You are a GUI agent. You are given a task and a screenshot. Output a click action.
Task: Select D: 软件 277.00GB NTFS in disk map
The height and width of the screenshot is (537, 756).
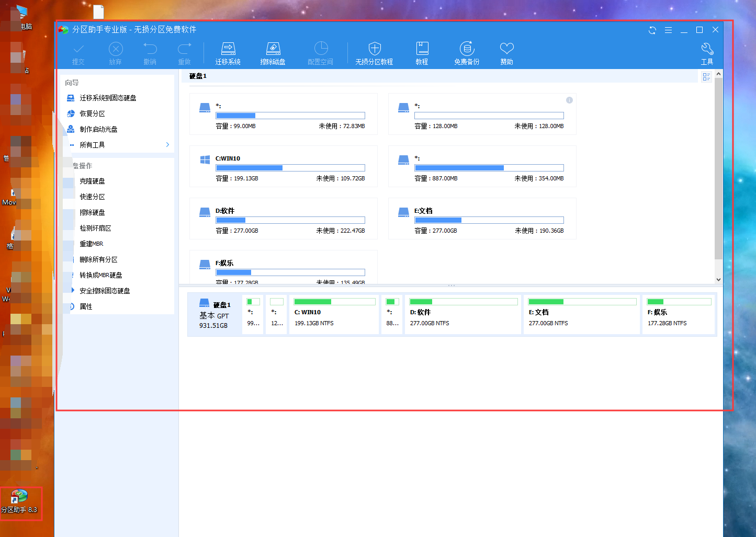tap(463, 314)
